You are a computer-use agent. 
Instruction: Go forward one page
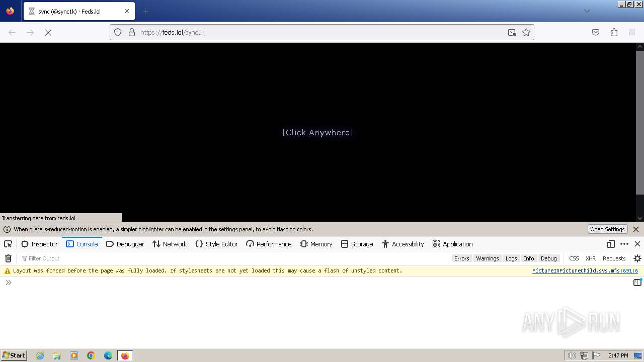(x=30, y=32)
